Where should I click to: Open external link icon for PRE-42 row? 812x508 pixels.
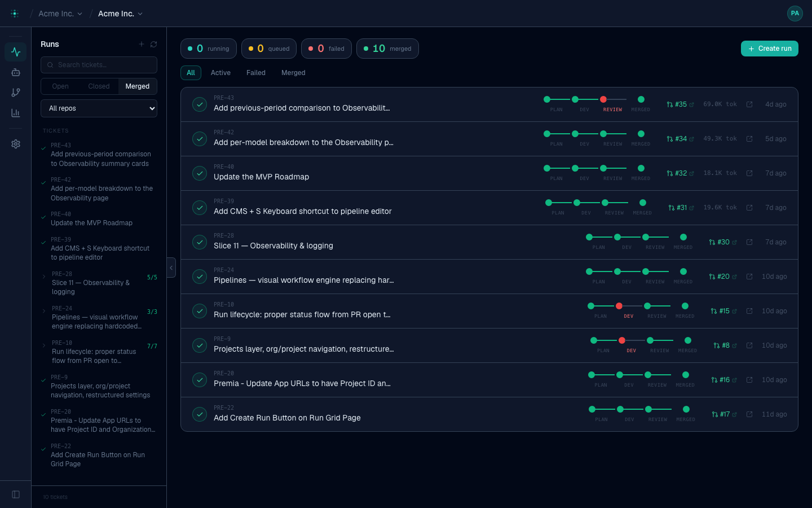[x=749, y=139]
